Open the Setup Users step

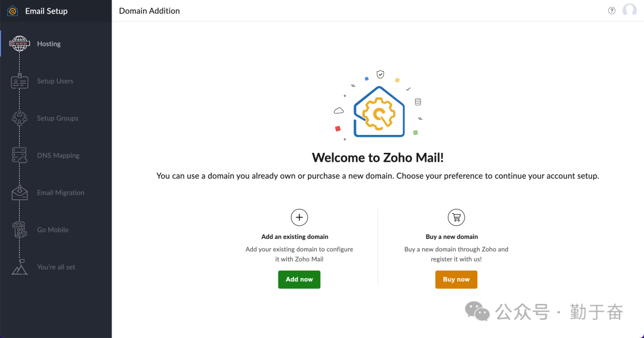[x=55, y=81]
